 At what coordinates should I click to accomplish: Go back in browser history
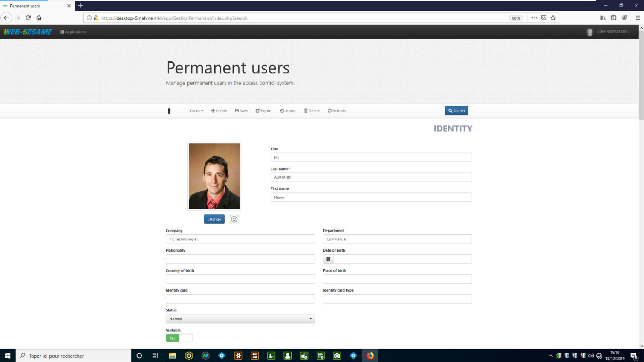(6, 18)
